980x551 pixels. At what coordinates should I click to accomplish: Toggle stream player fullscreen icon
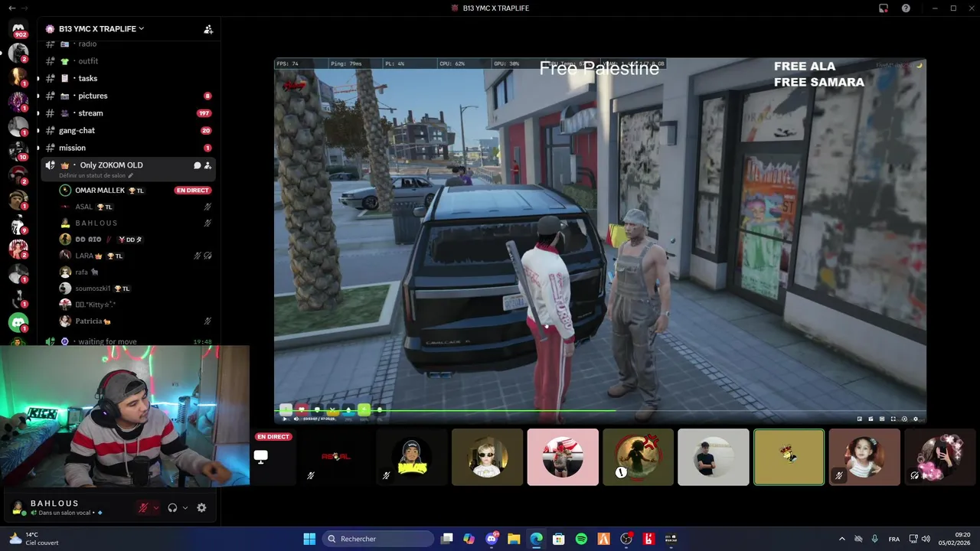(x=893, y=419)
